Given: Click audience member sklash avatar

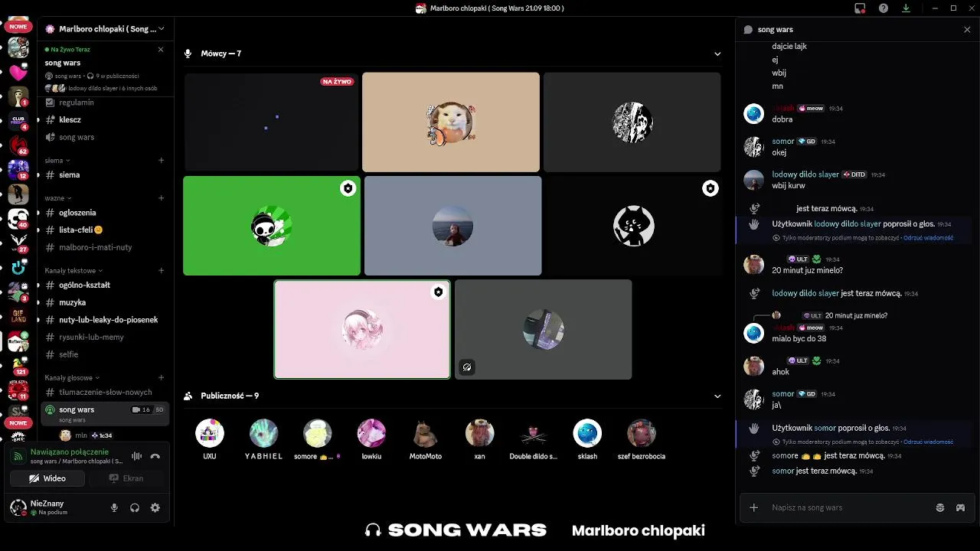Looking at the screenshot, I should point(587,433).
